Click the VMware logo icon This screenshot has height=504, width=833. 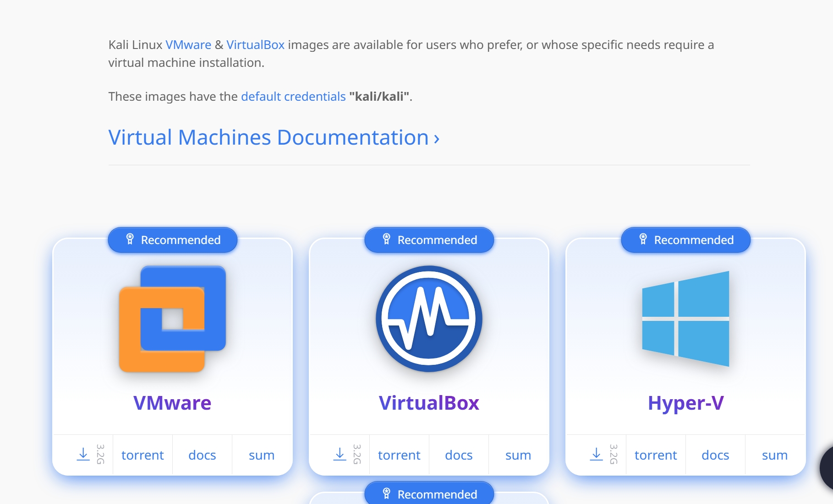[172, 319]
